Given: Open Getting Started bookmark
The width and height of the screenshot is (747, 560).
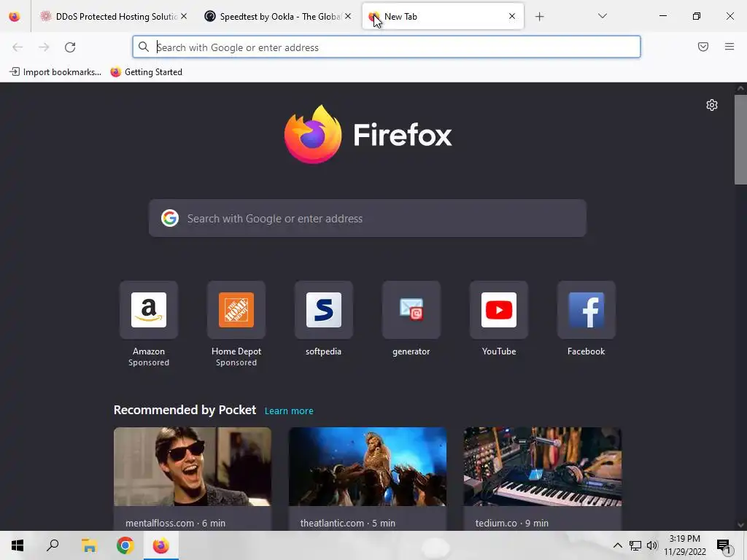Looking at the screenshot, I should pyautogui.click(x=146, y=72).
